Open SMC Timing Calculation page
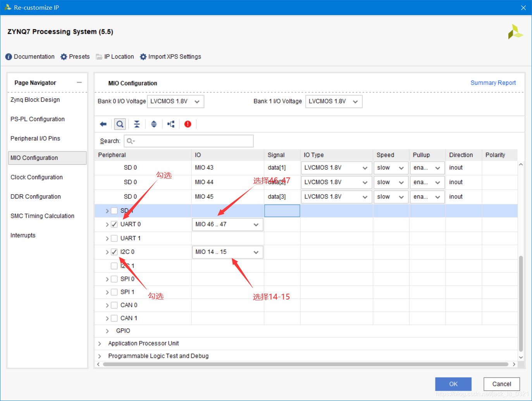The height and width of the screenshot is (401, 532). point(42,216)
